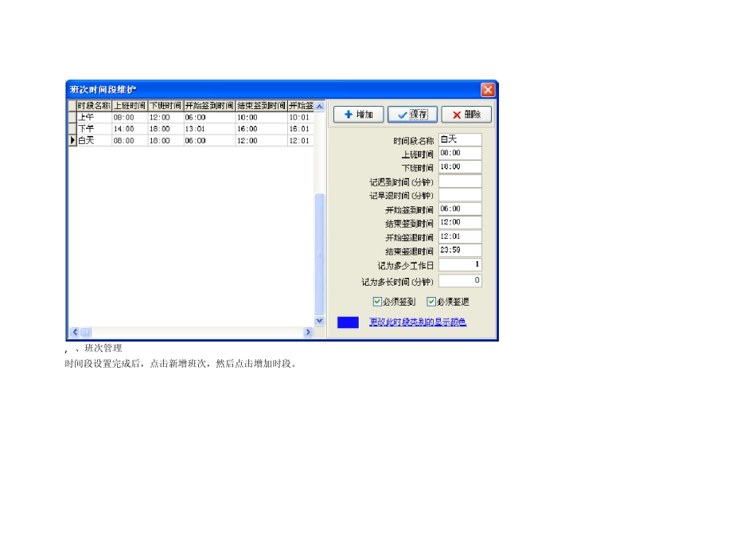Focus the empty 记早退时间(分钟) field

tap(460, 194)
